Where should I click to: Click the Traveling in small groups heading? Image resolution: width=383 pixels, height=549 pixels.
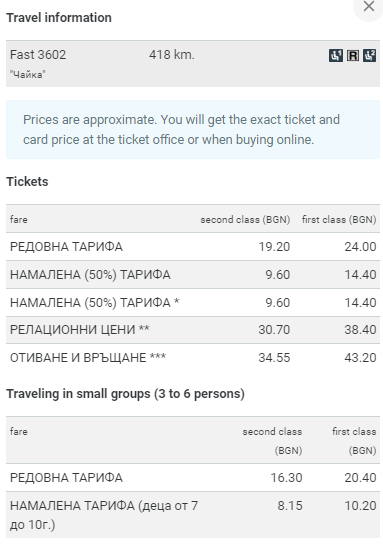pyautogui.click(x=125, y=394)
